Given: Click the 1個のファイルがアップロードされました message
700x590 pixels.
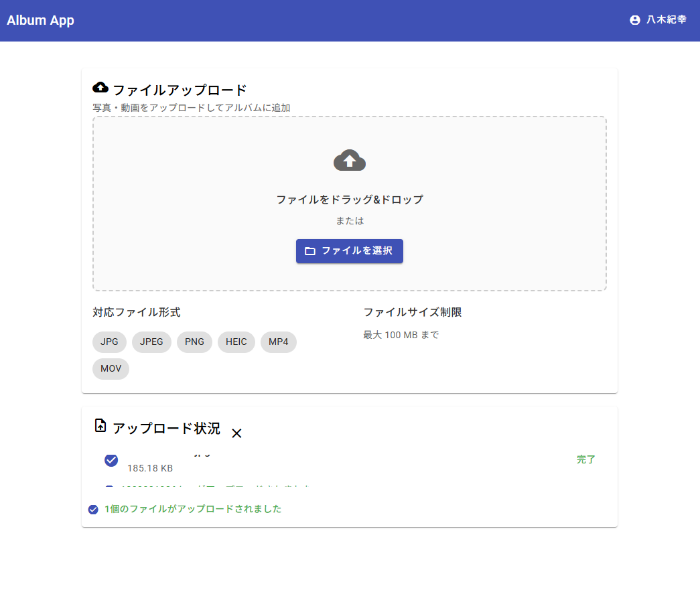Looking at the screenshot, I should pos(193,509).
